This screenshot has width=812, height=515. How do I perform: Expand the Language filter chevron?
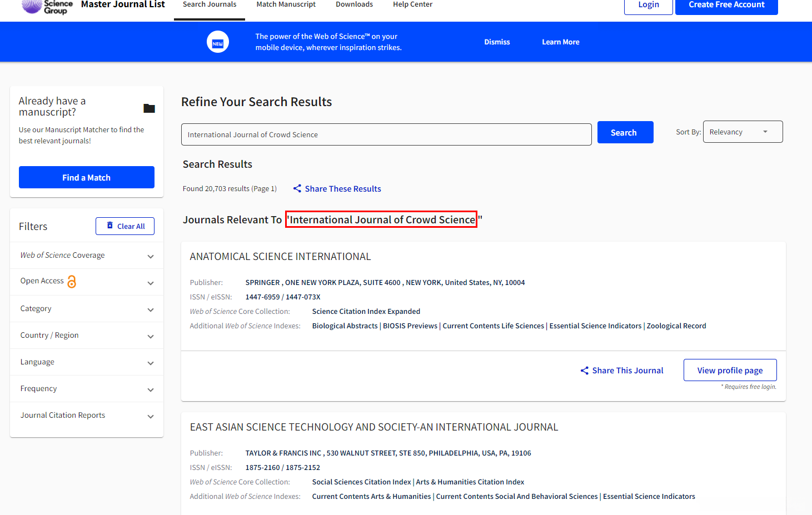pos(151,363)
